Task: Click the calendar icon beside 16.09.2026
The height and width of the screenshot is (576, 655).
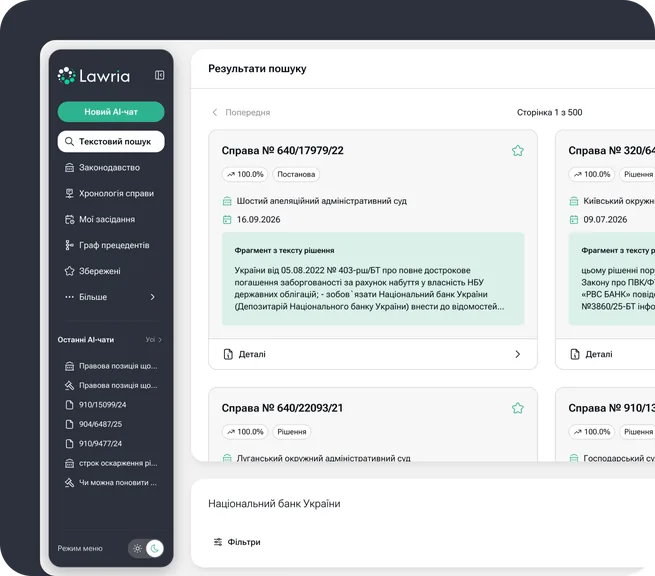Action: click(x=227, y=220)
